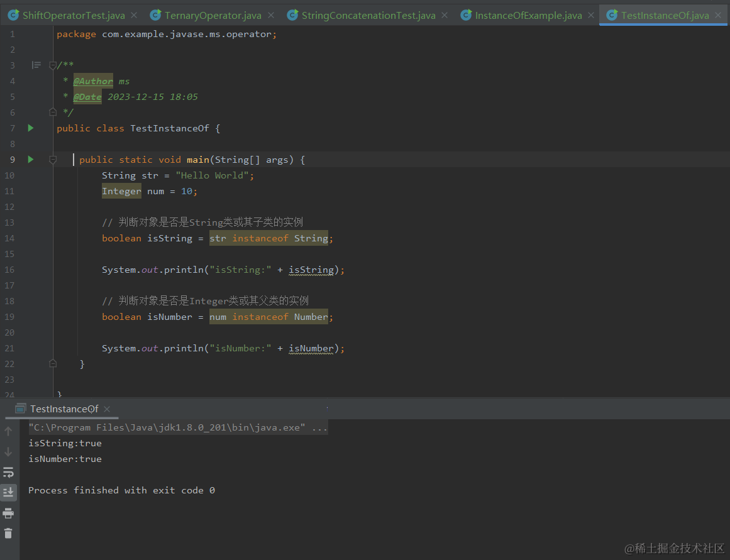Click the main method end fold marker on line 22
The width and height of the screenshot is (730, 560).
tap(53, 363)
